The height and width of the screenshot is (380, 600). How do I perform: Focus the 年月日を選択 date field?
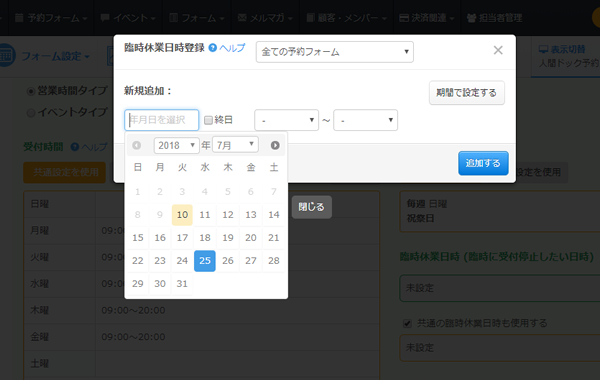[161, 120]
